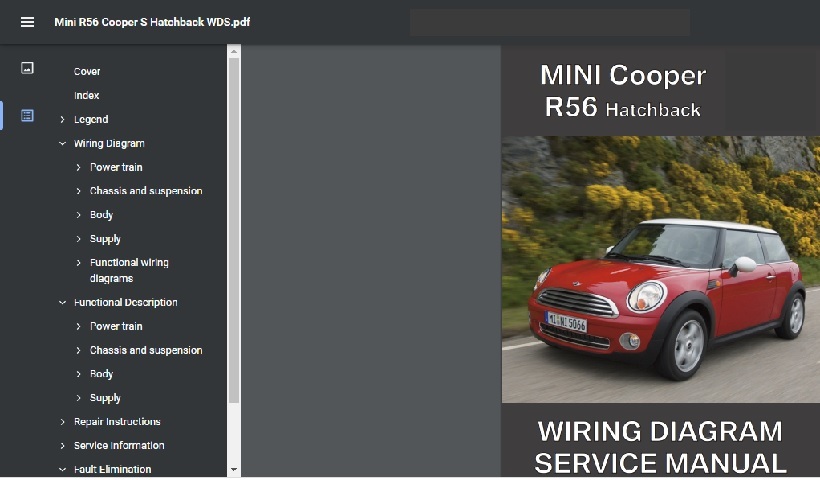Image resolution: width=820 pixels, height=480 pixels.
Task: Expand Chassis and suspension under Functional Description
Action: tap(78, 350)
